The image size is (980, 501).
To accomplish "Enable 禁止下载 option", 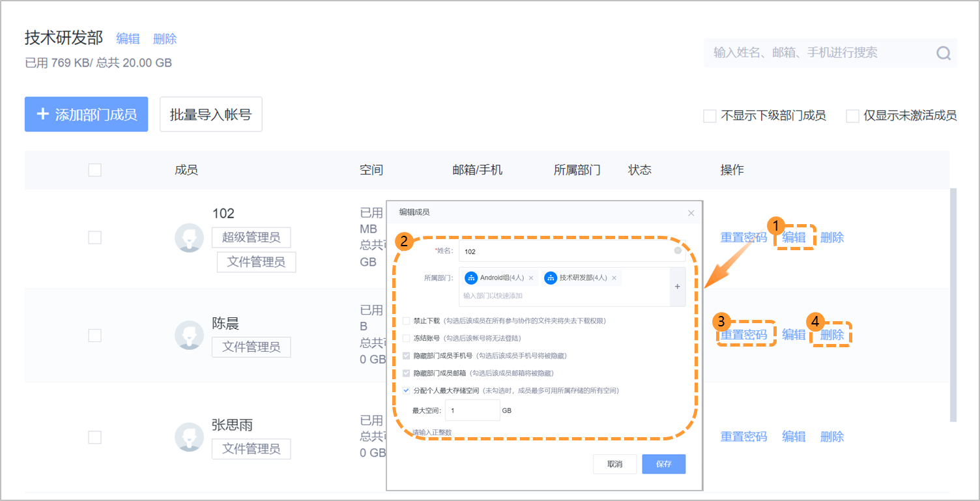I will click(x=407, y=321).
